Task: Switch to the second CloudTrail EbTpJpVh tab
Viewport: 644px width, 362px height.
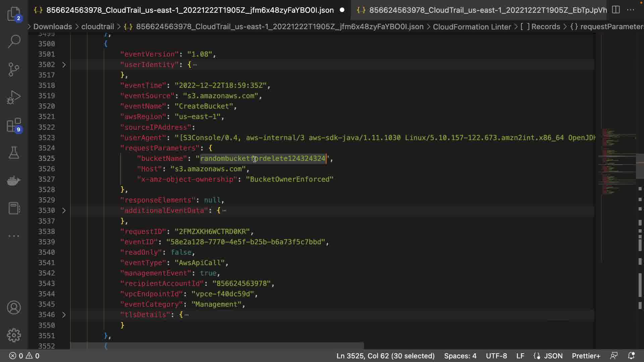Action: tap(483, 10)
